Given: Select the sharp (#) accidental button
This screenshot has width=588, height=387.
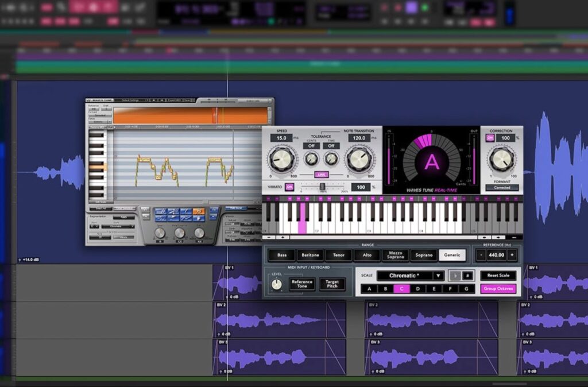Looking at the screenshot, I should (x=467, y=276).
